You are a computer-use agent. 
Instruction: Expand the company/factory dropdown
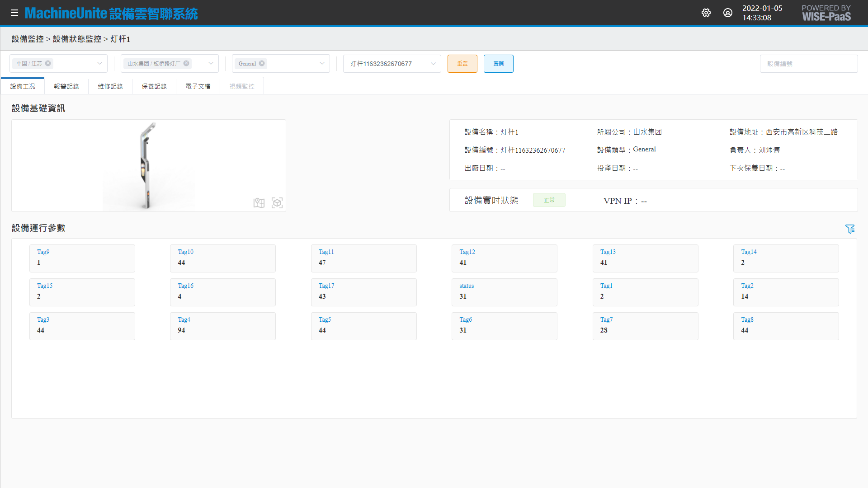pyautogui.click(x=211, y=64)
